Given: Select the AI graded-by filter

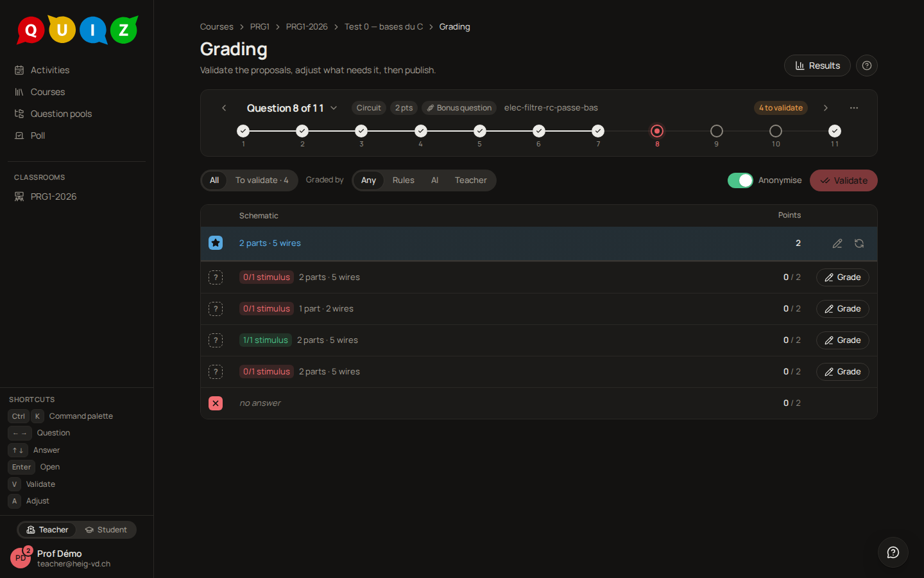Looking at the screenshot, I should pos(435,180).
